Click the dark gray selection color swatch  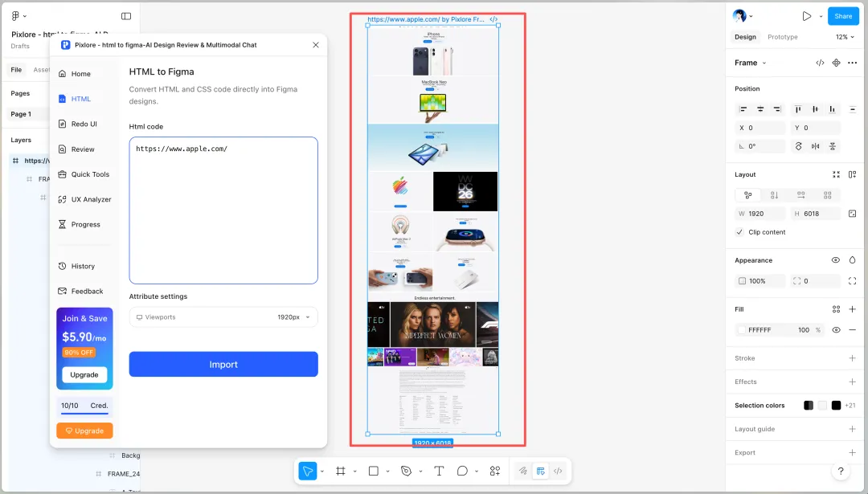click(x=809, y=406)
